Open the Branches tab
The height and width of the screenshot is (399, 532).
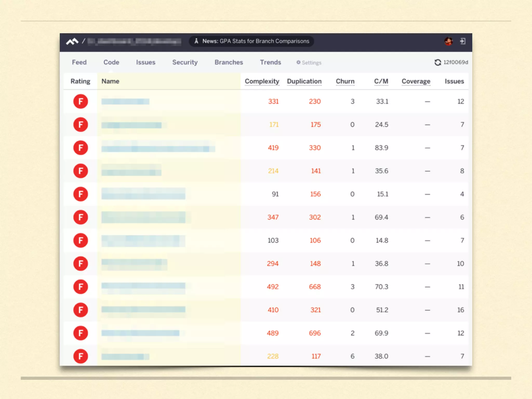pyautogui.click(x=229, y=62)
